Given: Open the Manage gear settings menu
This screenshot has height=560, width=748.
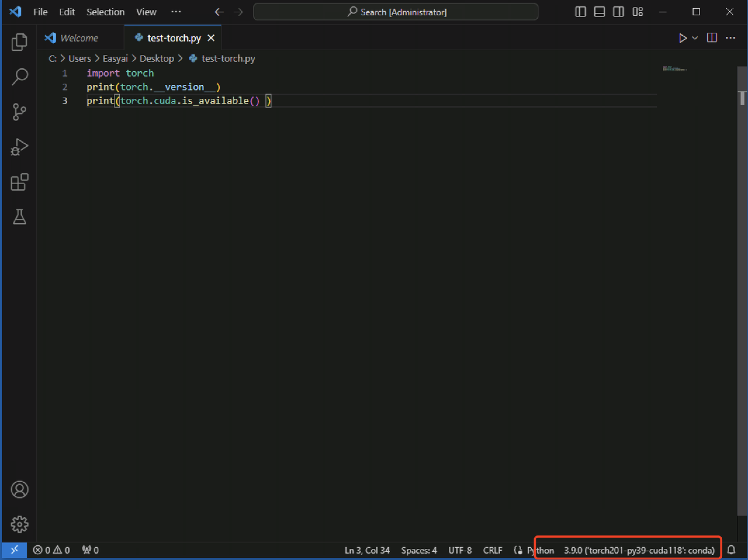Looking at the screenshot, I should [x=19, y=524].
